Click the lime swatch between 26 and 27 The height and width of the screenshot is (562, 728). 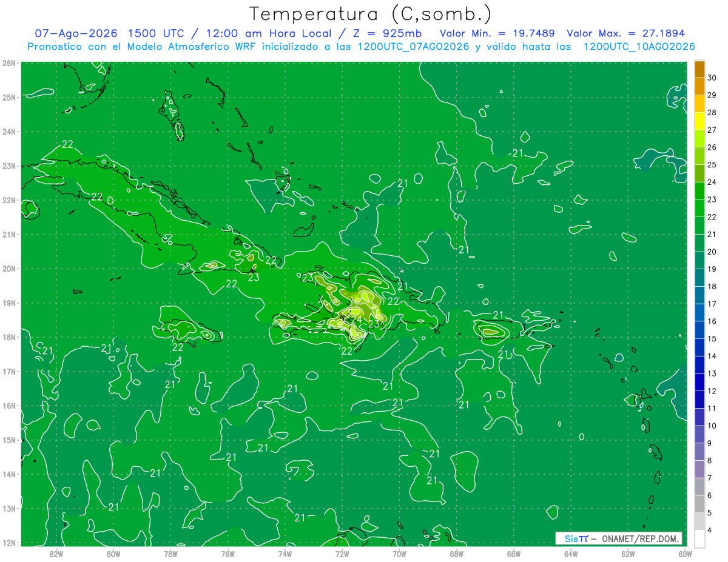click(699, 139)
